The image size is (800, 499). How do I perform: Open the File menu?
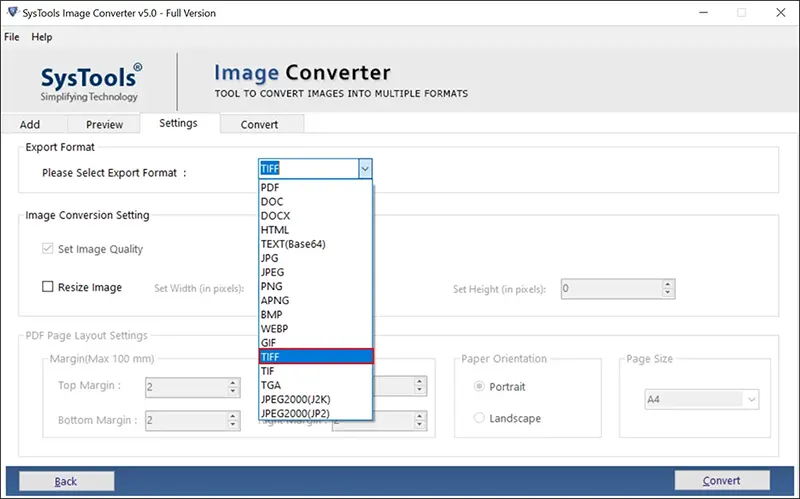(x=12, y=37)
